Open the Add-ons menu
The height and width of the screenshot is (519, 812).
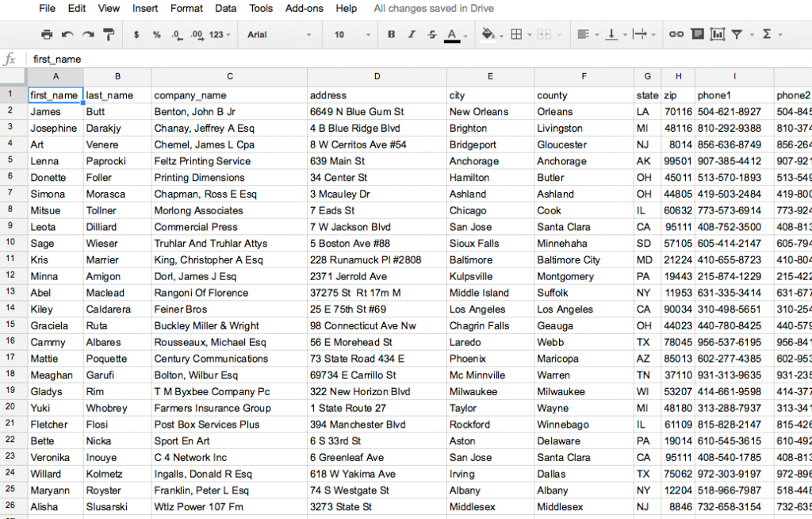point(304,8)
